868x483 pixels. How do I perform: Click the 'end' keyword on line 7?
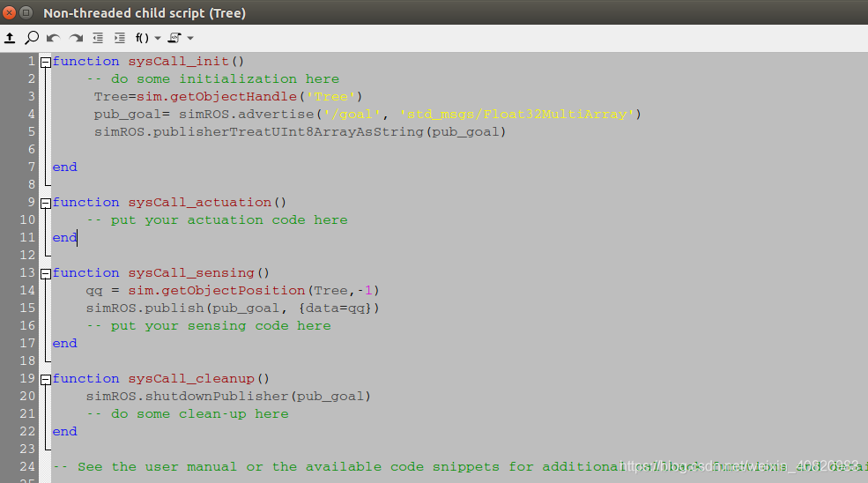[64, 167]
